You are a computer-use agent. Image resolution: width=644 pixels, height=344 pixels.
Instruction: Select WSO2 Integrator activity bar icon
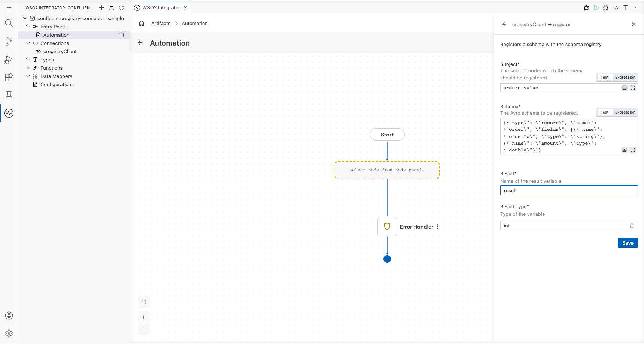[x=9, y=113]
